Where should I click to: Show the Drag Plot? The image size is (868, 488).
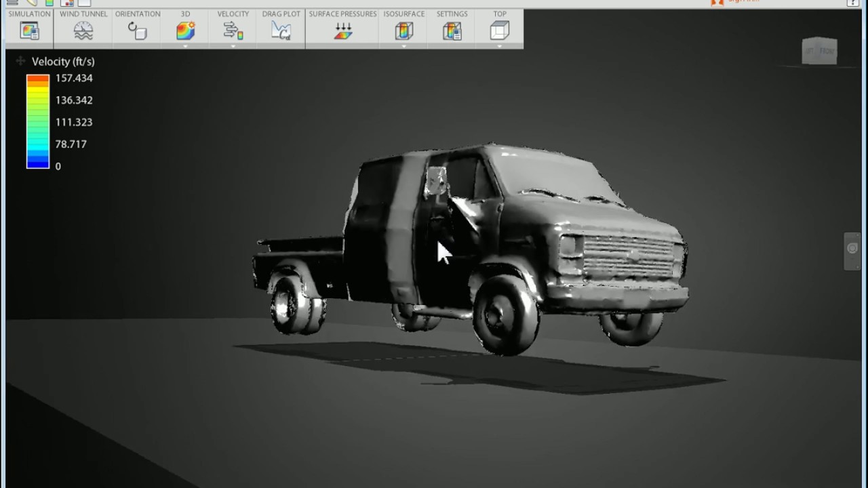[x=281, y=30]
